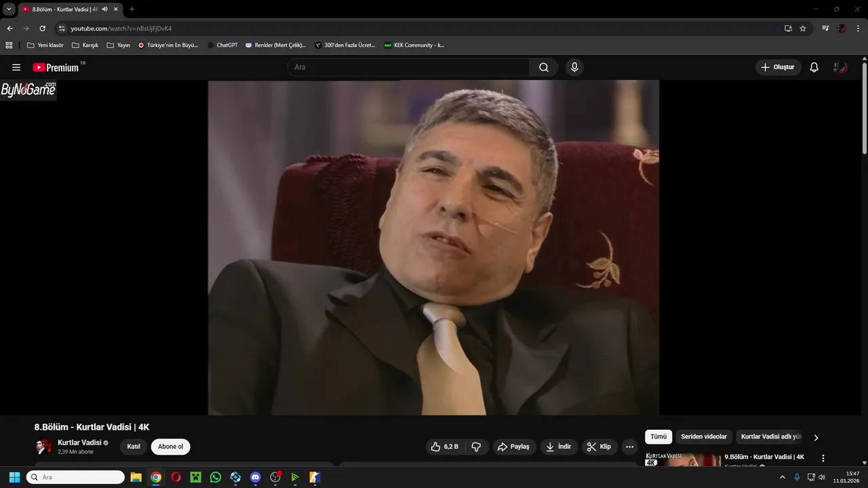Open Kurtlar Vadisi channel avatar

(x=43, y=447)
